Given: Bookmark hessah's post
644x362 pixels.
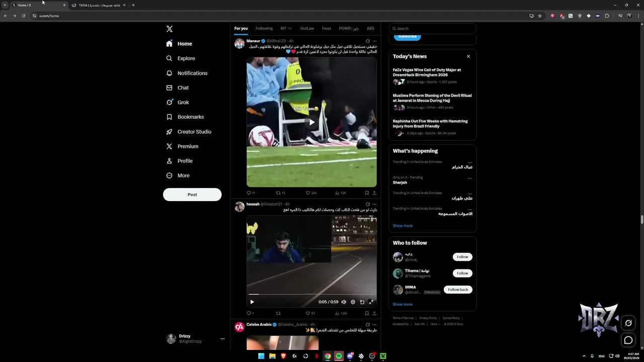Looking at the screenshot, I should click(367, 313).
